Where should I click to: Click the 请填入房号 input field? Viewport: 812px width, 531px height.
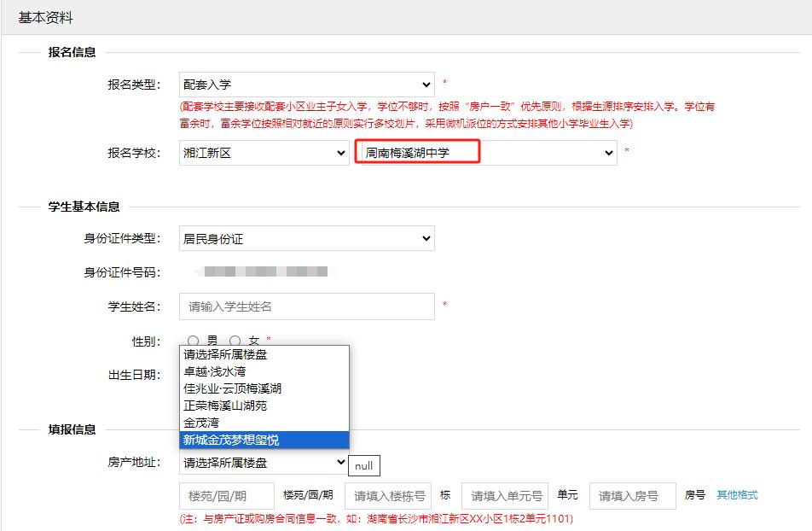point(632,495)
